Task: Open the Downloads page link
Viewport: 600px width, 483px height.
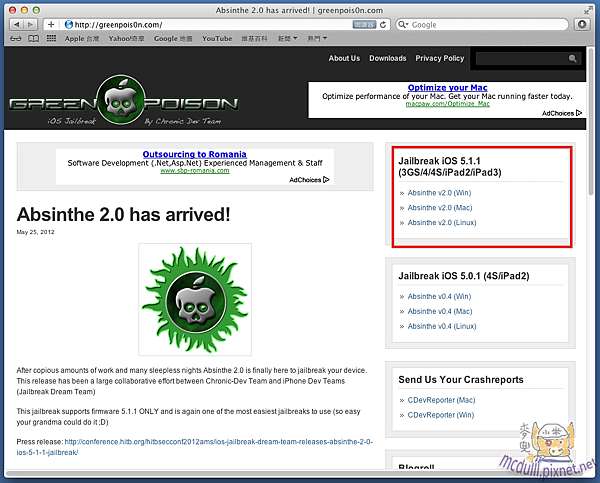Action: 388,58
